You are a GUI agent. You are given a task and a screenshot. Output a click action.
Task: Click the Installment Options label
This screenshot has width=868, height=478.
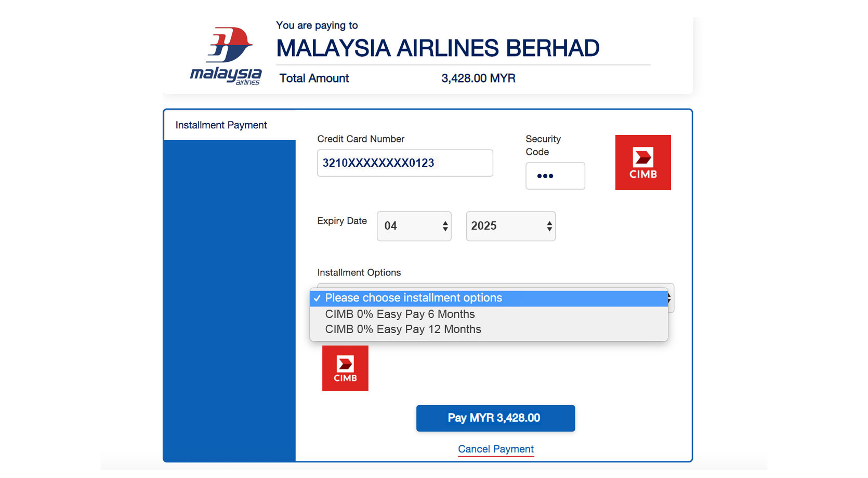pyautogui.click(x=359, y=273)
